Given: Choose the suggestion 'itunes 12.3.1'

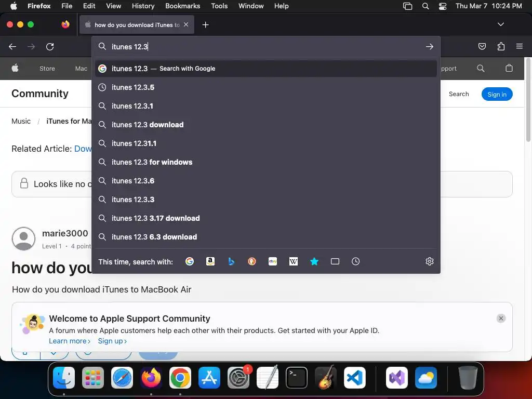Looking at the screenshot, I should pos(265,106).
